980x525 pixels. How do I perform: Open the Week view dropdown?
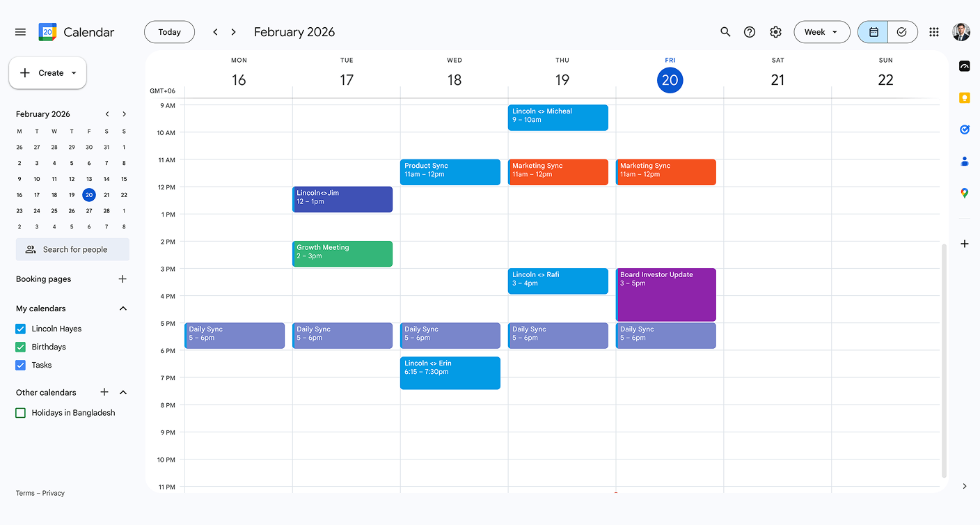pyautogui.click(x=822, y=32)
